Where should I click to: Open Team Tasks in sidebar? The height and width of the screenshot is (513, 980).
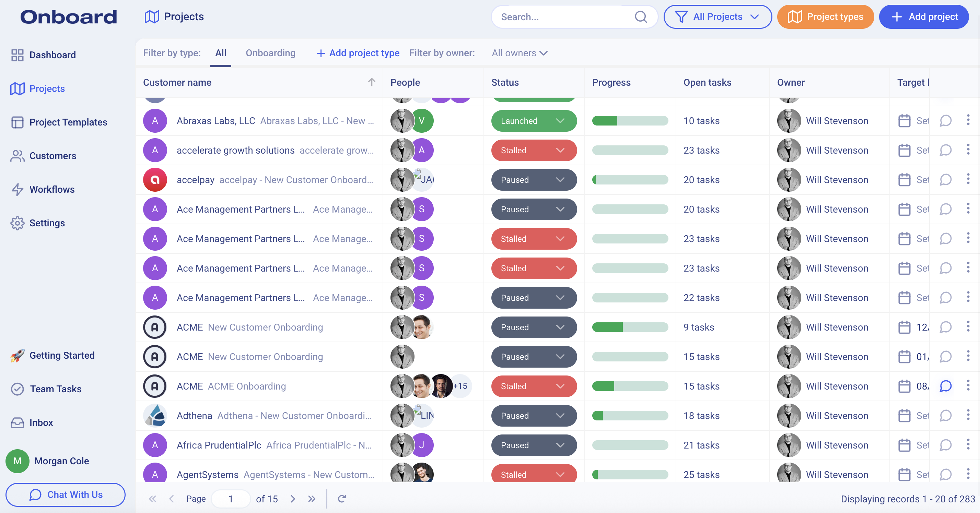56,389
